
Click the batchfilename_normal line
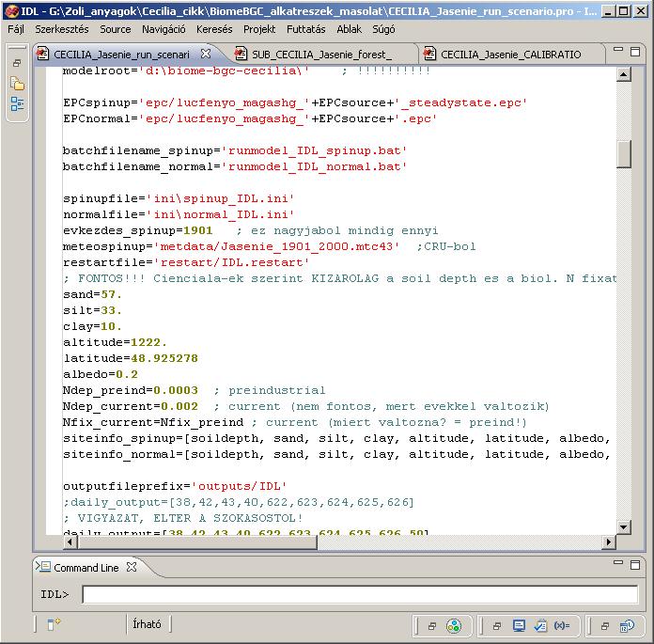[x=235, y=166]
